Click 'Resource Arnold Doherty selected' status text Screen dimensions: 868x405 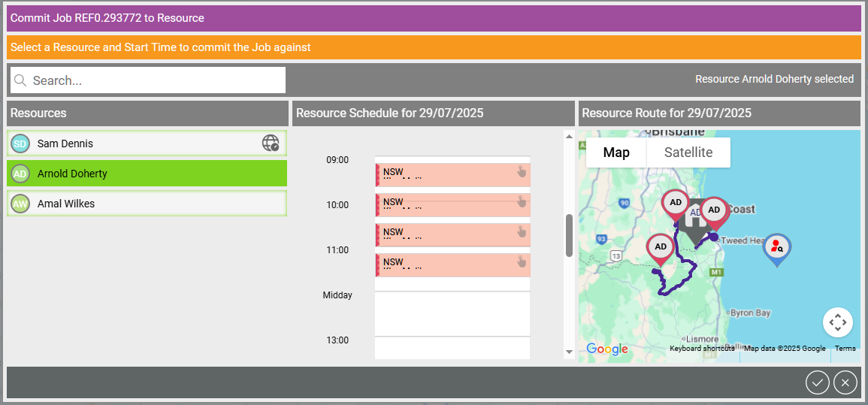[775, 79]
